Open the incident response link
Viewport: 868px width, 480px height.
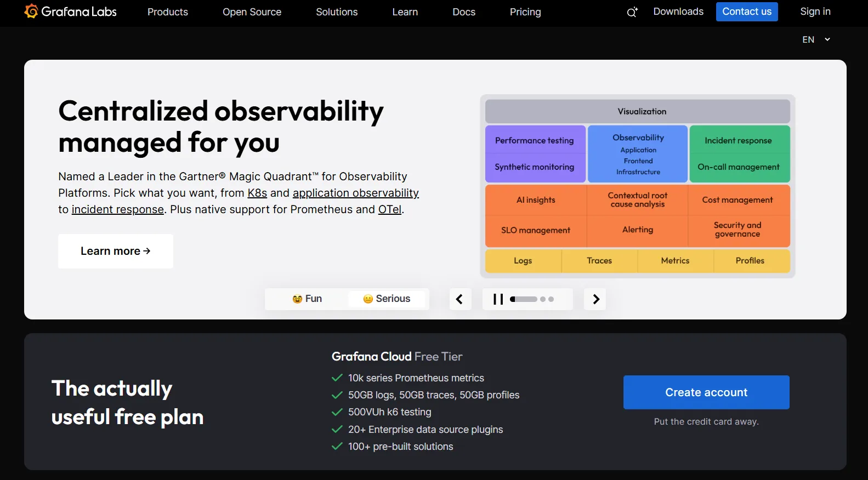coord(118,209)
